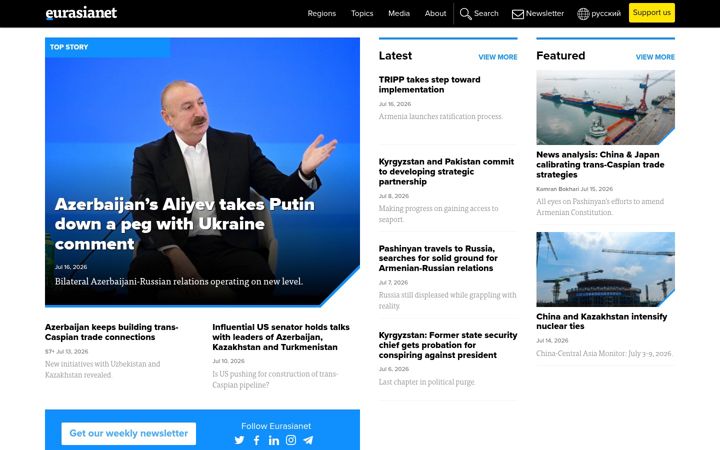Click the newsletter envelope icon
Image resolution: width=720 pixels, height=450 pixels.
click(x=518, y=14)
